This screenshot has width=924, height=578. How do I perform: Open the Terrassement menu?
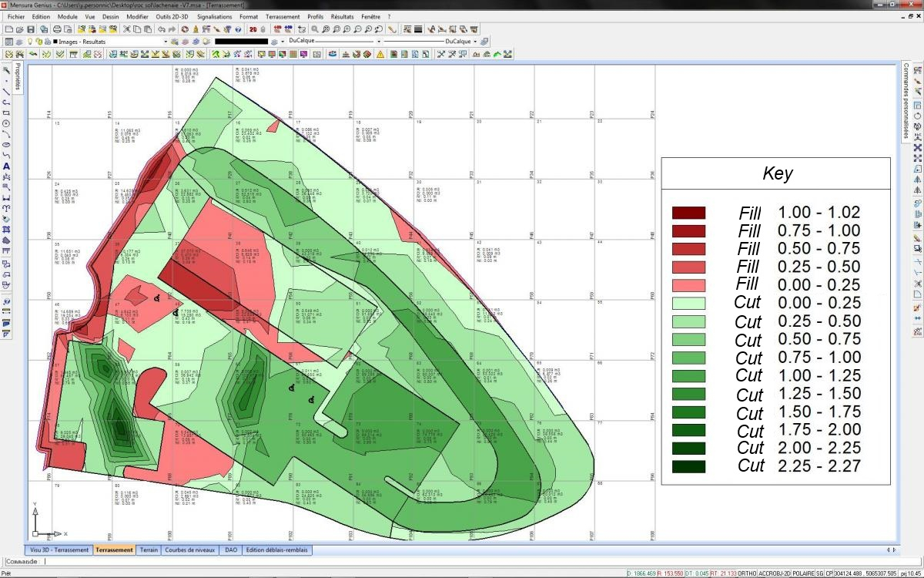283,16
